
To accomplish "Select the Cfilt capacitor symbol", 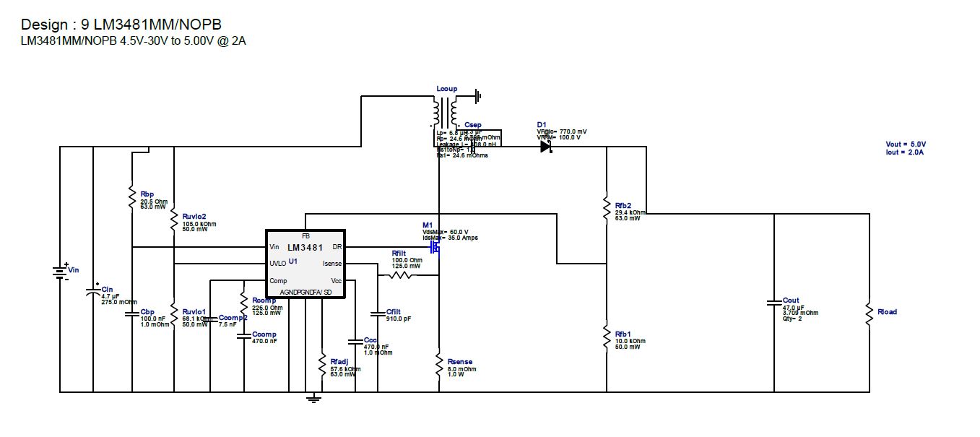I will click(x=378, y=313).
